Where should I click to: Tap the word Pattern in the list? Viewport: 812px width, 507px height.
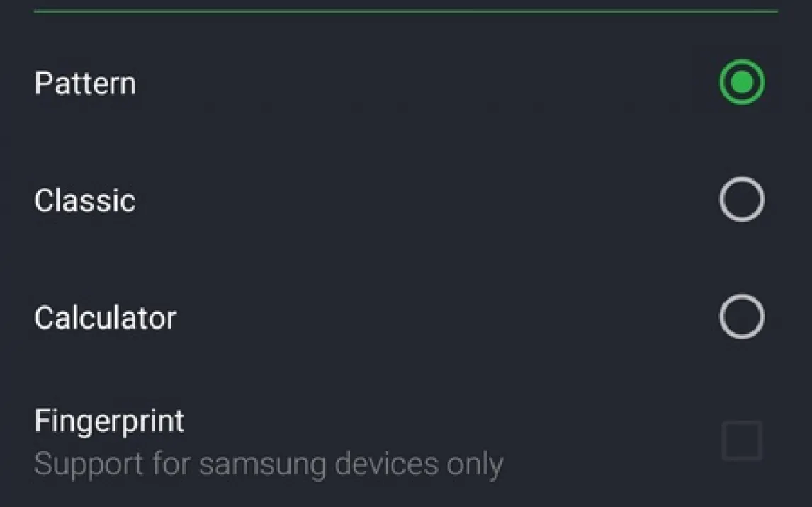coord(85,84)
